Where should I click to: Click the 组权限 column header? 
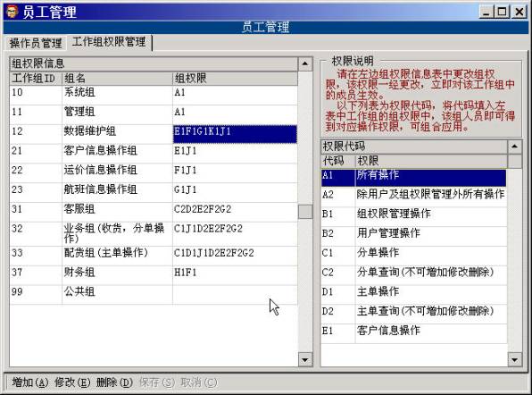coord(235,79)
